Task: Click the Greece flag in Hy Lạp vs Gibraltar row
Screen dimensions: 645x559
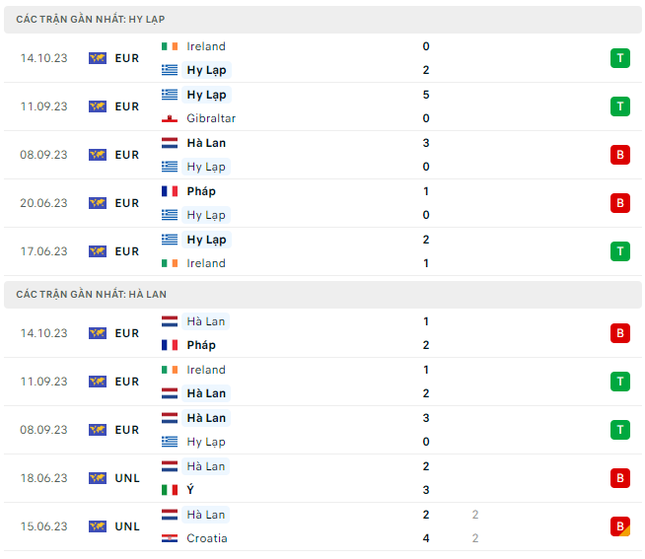Action: (x=169, y=95)
